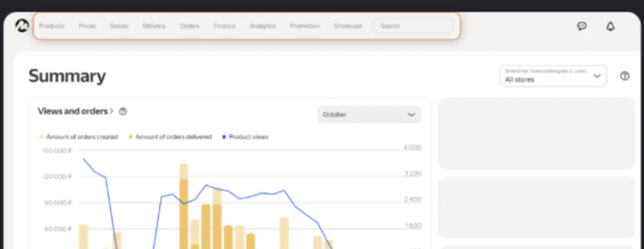This screenshot has width=644, height=249.
Task: Go to the Analytics menu
Action: 262,26
